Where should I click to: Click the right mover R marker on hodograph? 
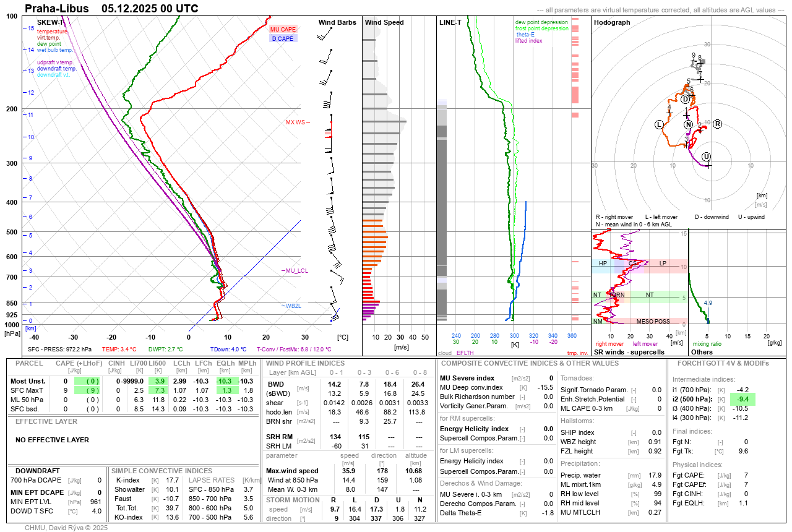tap(718, 124)
